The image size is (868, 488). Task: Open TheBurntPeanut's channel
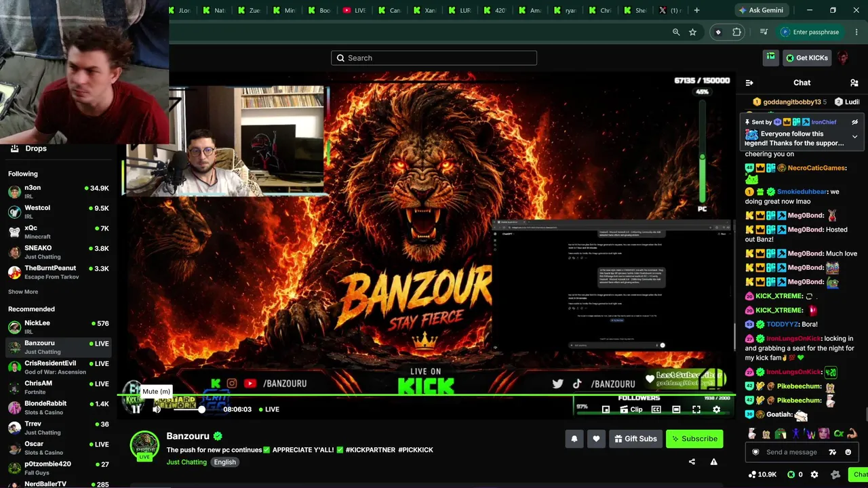pyautogui.click(x=58, y=272)
